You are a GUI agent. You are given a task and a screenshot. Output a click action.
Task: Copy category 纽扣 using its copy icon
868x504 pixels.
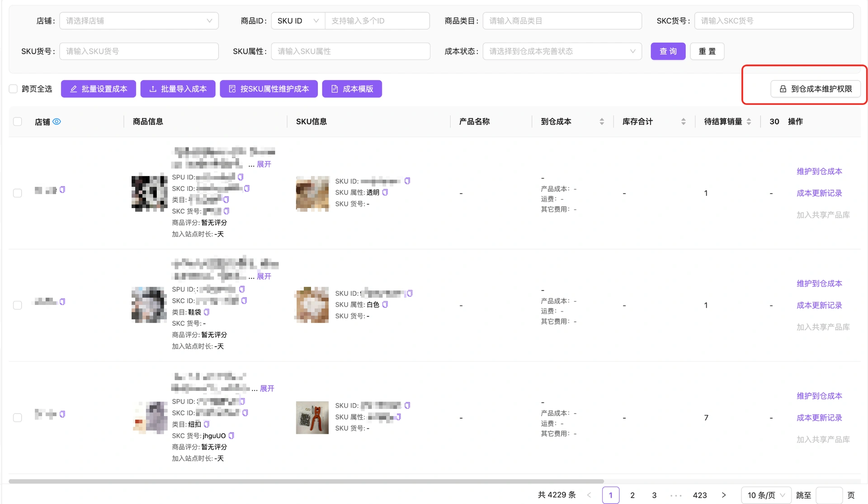pyautogui.click(x=207, y=424)
